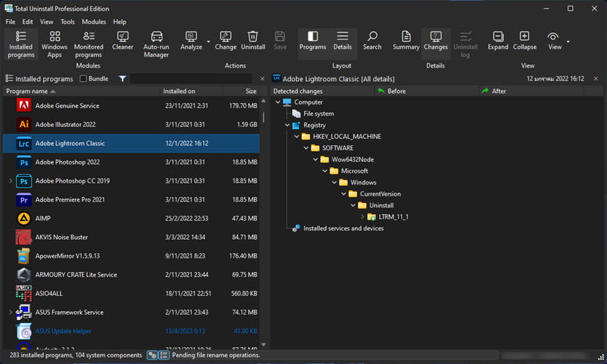Collapse the SOFTWARE registry folder
The width and height of the screenshot is (607, 364).
click(x=306, y=148)
